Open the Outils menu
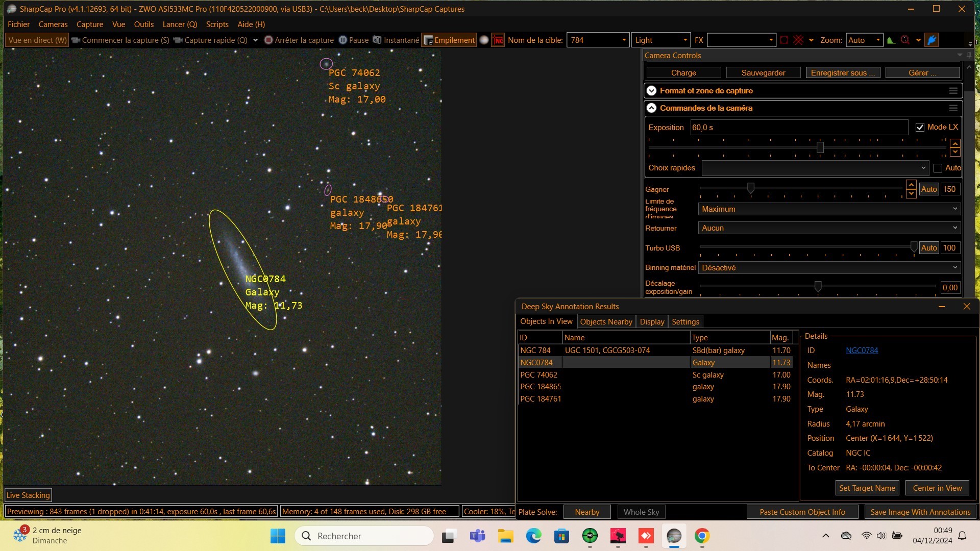This screenshot has width=980, height=551. 143,24
